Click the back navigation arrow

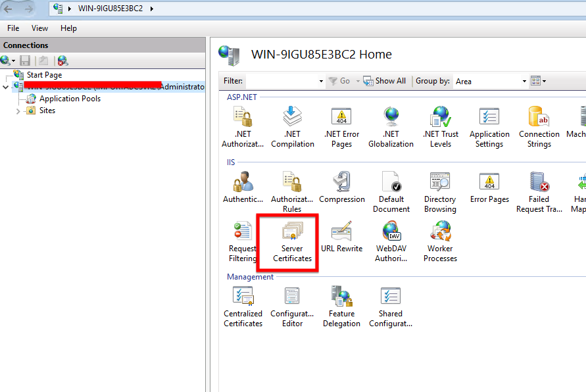pyautogui.click(x=9, y=9)
